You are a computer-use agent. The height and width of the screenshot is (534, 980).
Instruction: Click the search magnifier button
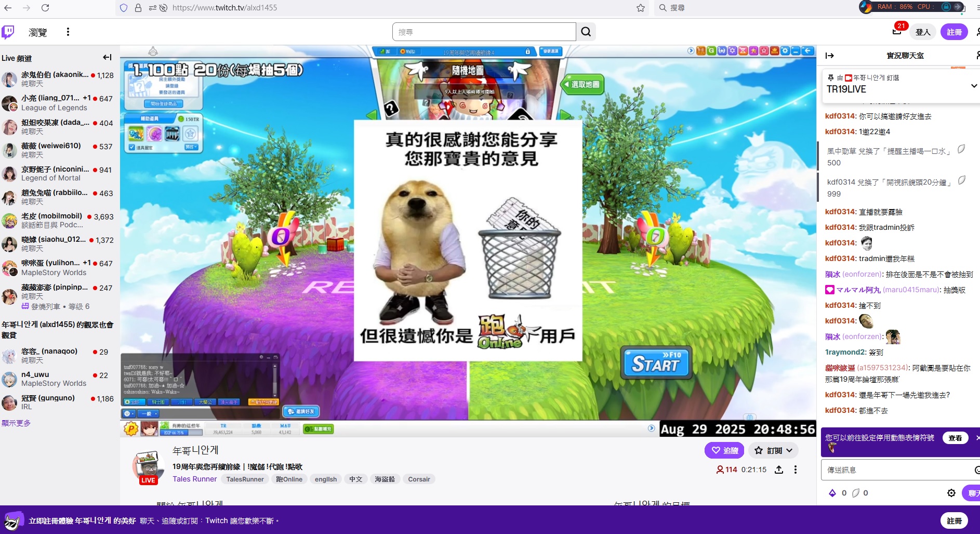click(x=586, y=32)
